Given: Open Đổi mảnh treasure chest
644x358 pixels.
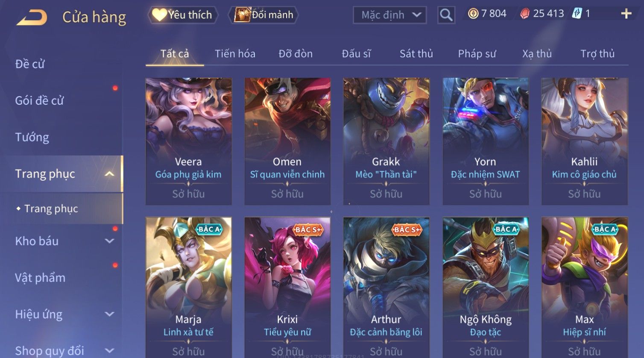Looking at the screenshot, I should click(263, 15).
